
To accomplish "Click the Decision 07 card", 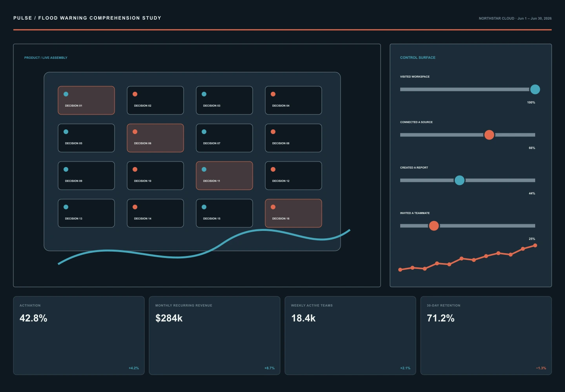I will coord(224,138).
